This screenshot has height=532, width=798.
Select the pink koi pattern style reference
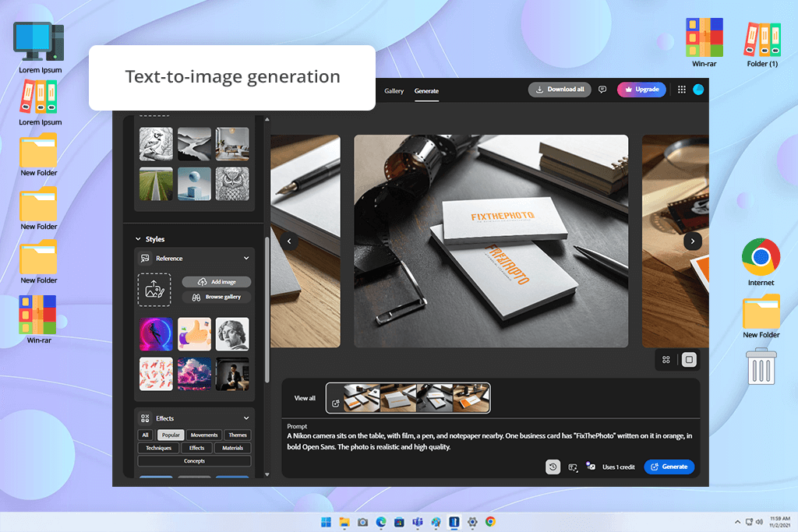(156, 374)
